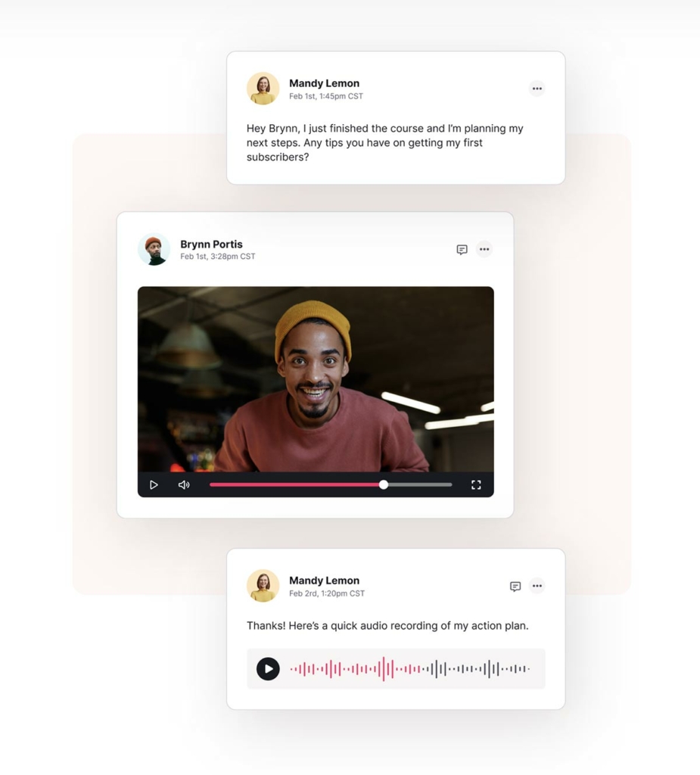Viewport: 700px width, 775px height.
Task: Click Mandy Lemon's avatar on first message
Action: pos(263,89)
